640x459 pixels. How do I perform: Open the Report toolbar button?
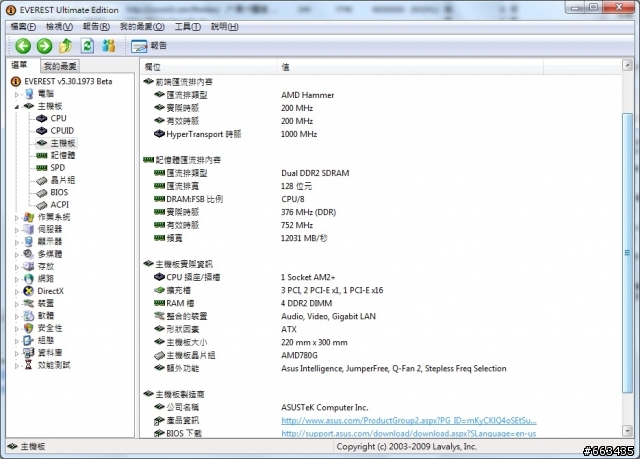click(x=149, y=46)
